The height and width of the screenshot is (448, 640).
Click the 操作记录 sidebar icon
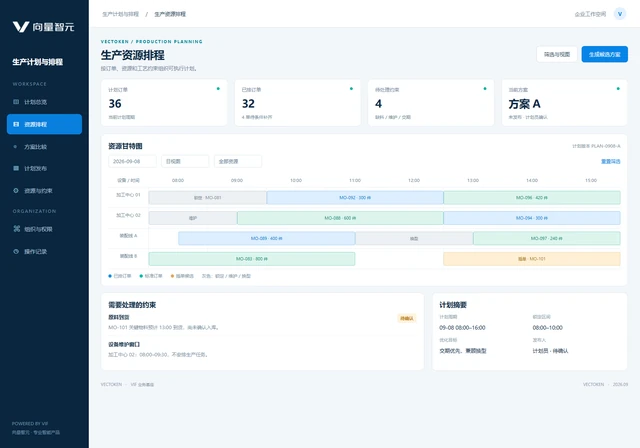click(x=16, y=251)
